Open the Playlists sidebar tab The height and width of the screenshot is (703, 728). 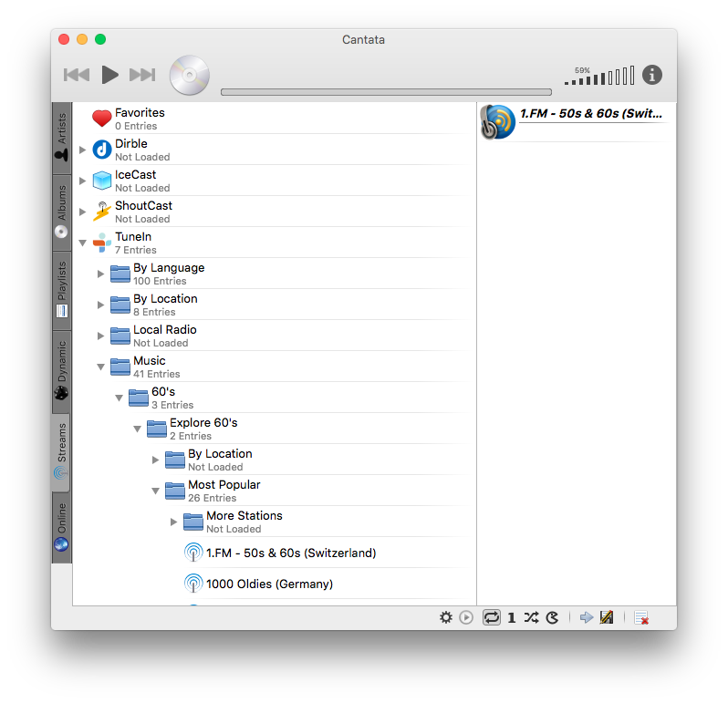[x=62, y=290]
